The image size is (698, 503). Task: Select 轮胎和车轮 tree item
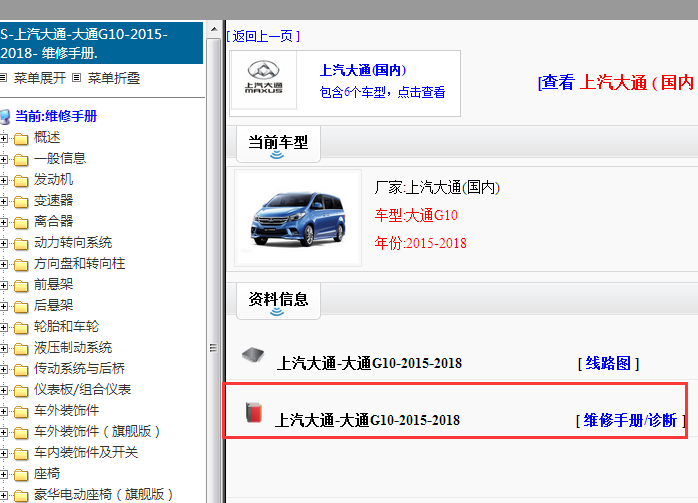(x=66, y=326)
